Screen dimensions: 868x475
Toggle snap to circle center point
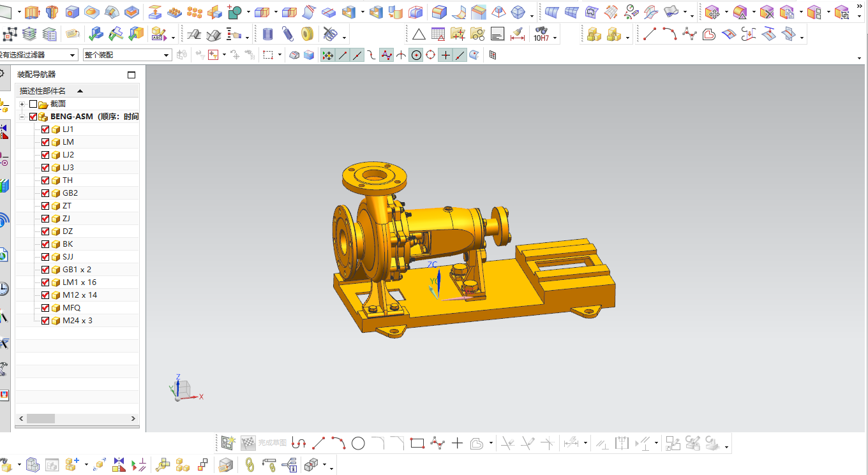[416, 55]
